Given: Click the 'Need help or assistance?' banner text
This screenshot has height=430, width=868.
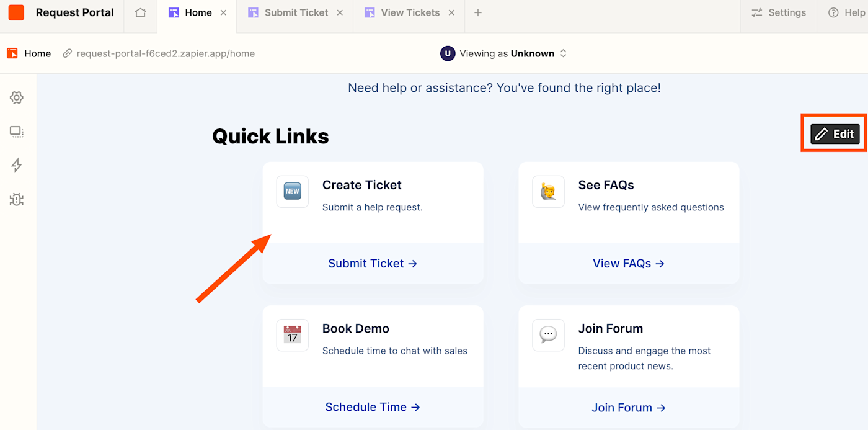Looking at the screenshot, I should pos(505,88).
